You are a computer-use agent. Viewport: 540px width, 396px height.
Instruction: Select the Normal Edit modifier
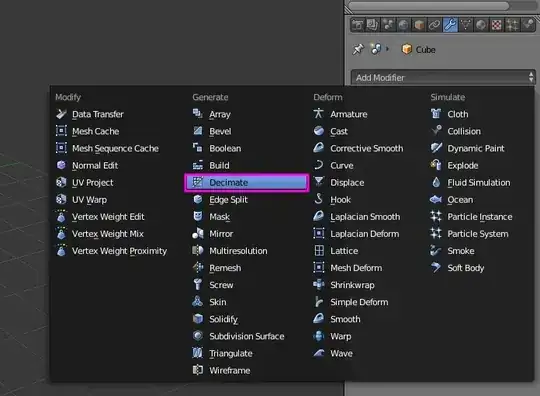pyautogui.click(x=87, y=165)
